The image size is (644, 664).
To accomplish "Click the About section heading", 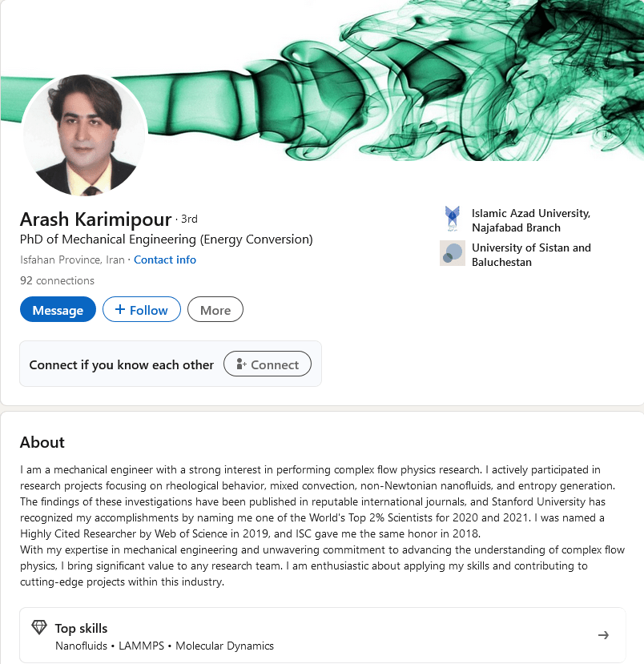I will 42,442.
